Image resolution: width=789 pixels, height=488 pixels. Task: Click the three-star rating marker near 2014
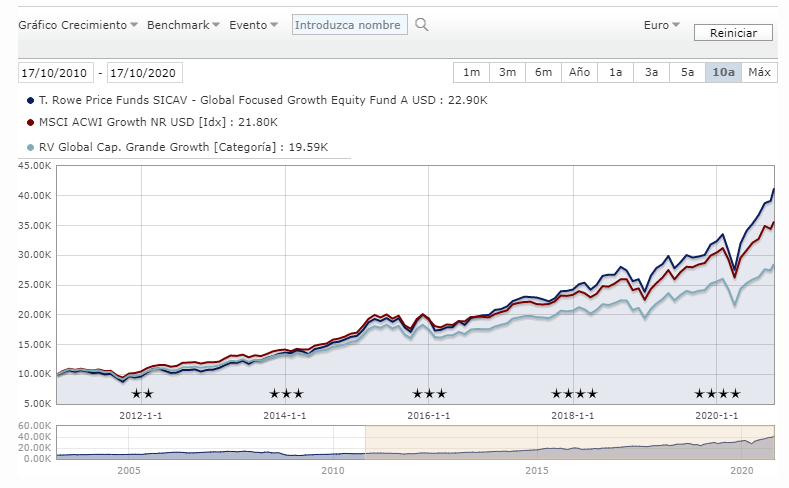point(286,394)
